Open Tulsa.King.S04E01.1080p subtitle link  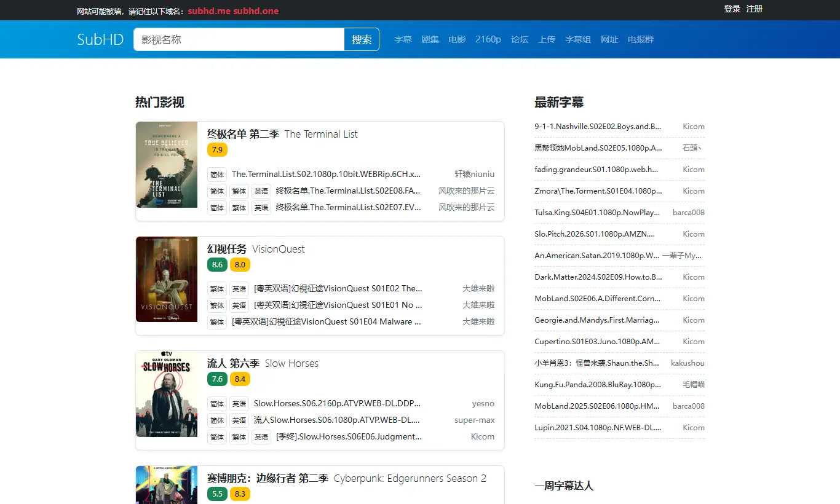(x=597, y=213)
